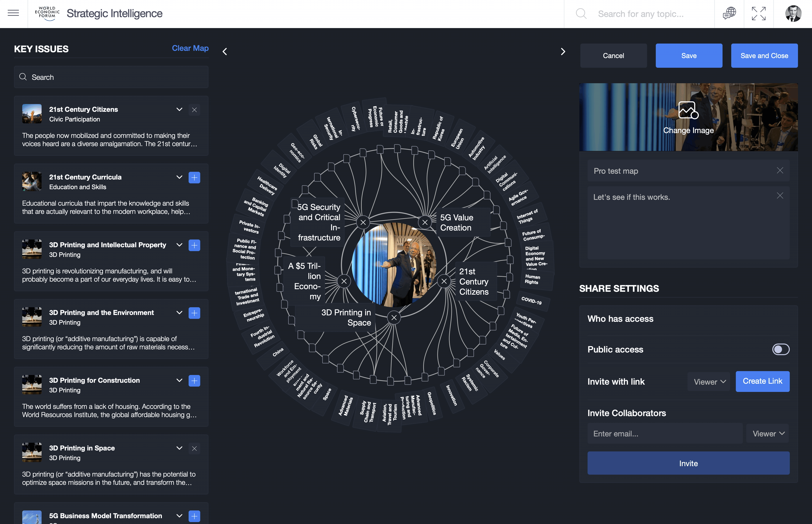The width and height of the screenshot is (812, 524).
Task: Remove 3D Printing in Space from list
Action: point(194,448)
